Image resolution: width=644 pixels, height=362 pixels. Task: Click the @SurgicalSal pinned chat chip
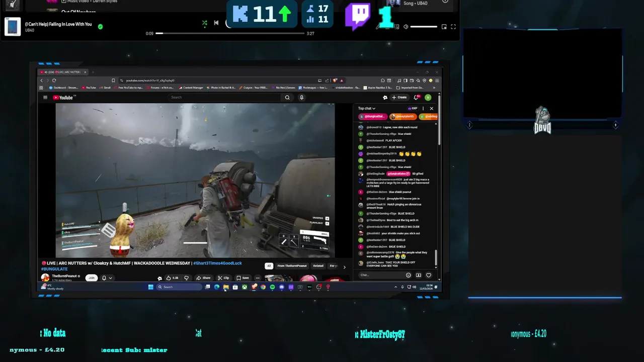tap(372, 116)
